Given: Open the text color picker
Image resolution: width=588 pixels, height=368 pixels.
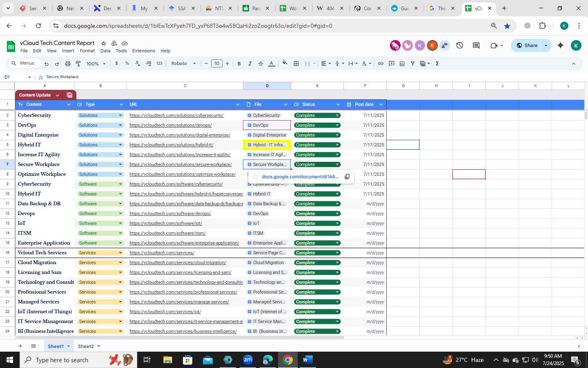Looking at the screenshot, I should click(272, 63).
